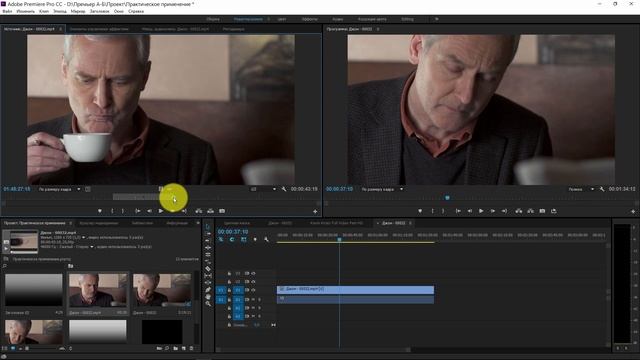Switch to Эффекты workspace
Image resolution: width=640 pixels, height=360 pixels.
point(309,19)
